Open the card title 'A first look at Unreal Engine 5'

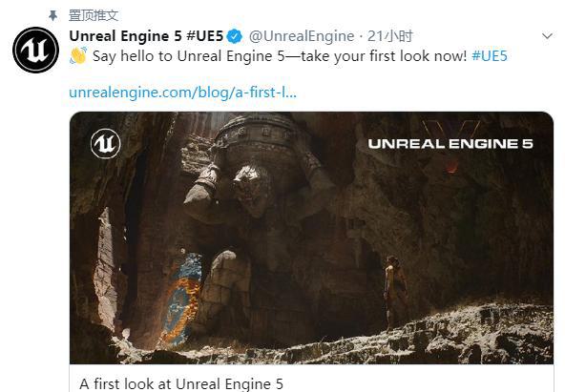coord(181,383)
